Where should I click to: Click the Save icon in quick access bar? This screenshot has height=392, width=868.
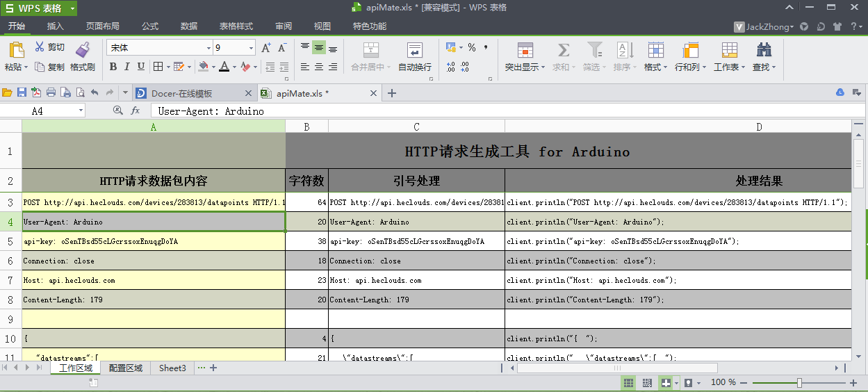click(x=22, y=93)
